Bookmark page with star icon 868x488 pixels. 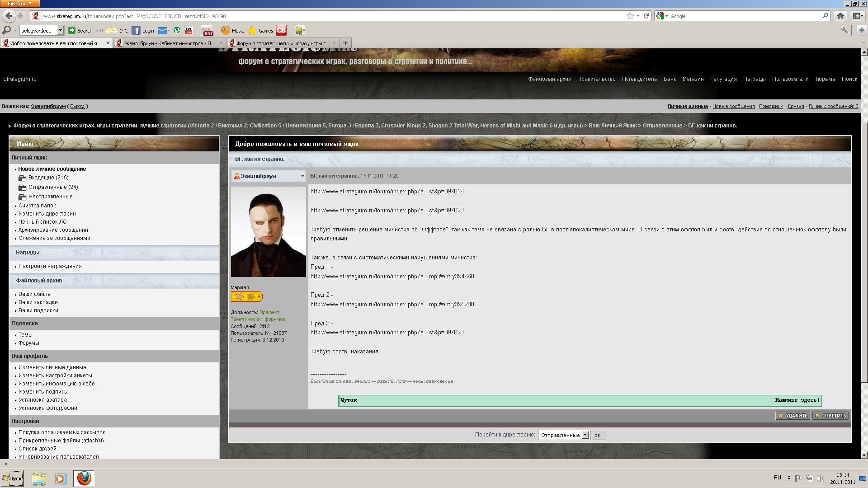pos(630,16)
